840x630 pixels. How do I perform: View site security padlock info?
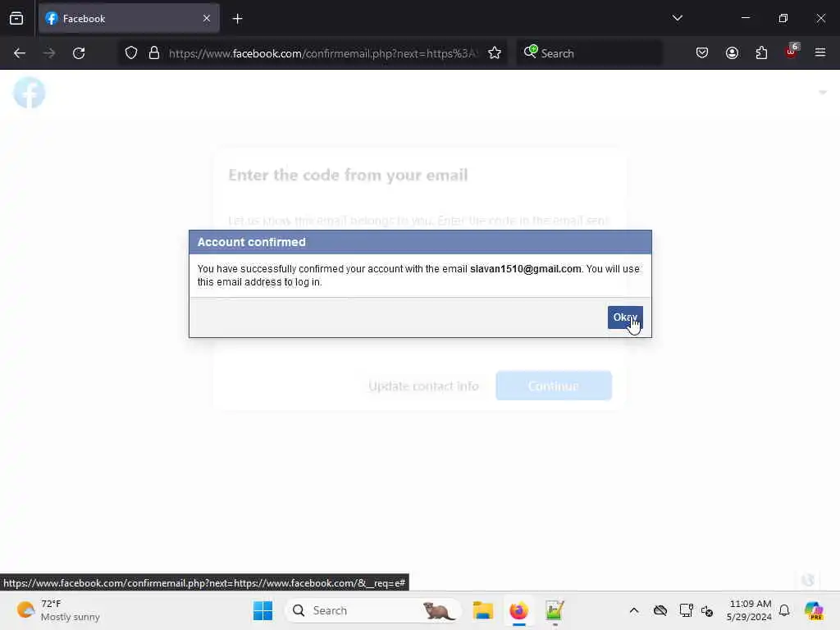tap(154, 53)
